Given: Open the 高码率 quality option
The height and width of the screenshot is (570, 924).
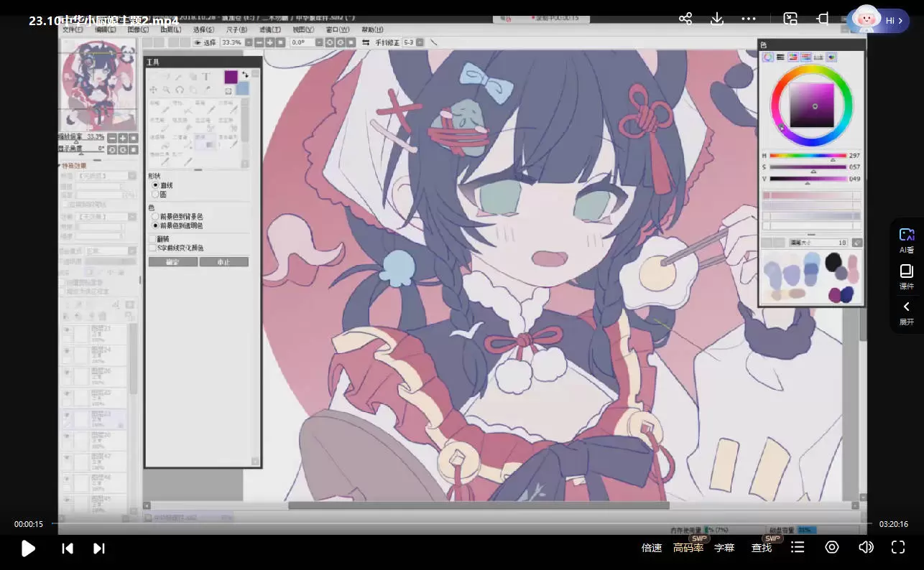Looking at the screenshot, I should coord(688,548).
